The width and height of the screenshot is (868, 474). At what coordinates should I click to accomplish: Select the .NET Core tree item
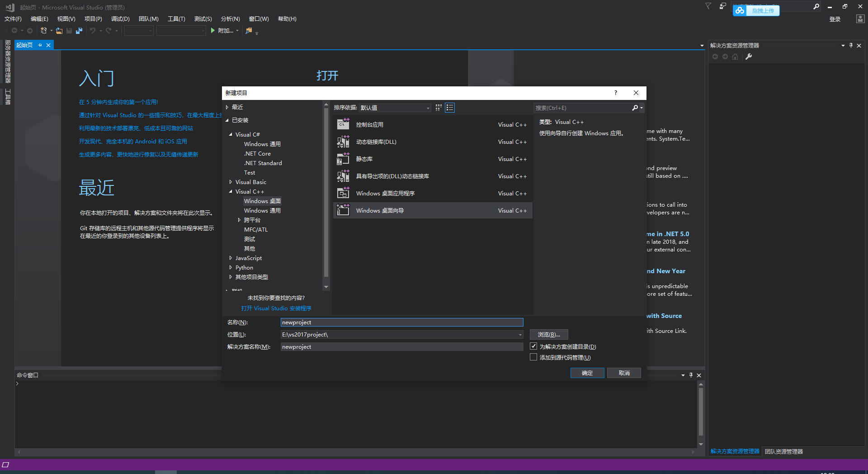[x=257, y=153]
